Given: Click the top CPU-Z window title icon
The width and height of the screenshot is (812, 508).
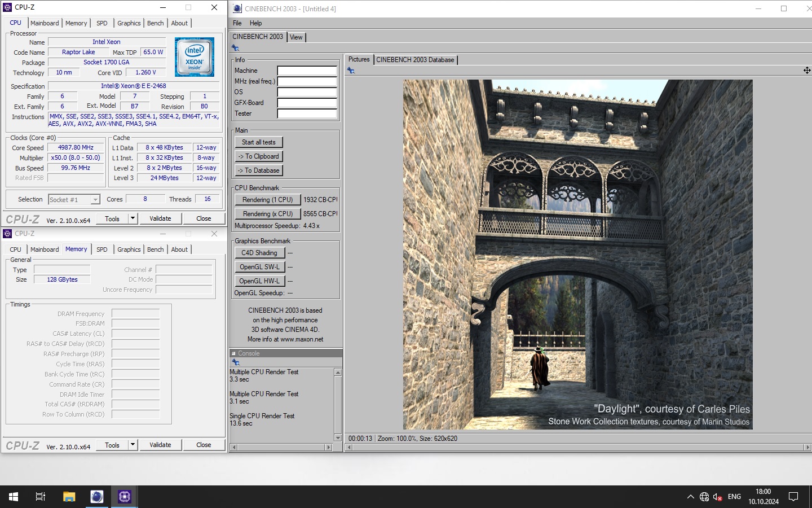Looking at the screenshot, I should pos(7,7).
